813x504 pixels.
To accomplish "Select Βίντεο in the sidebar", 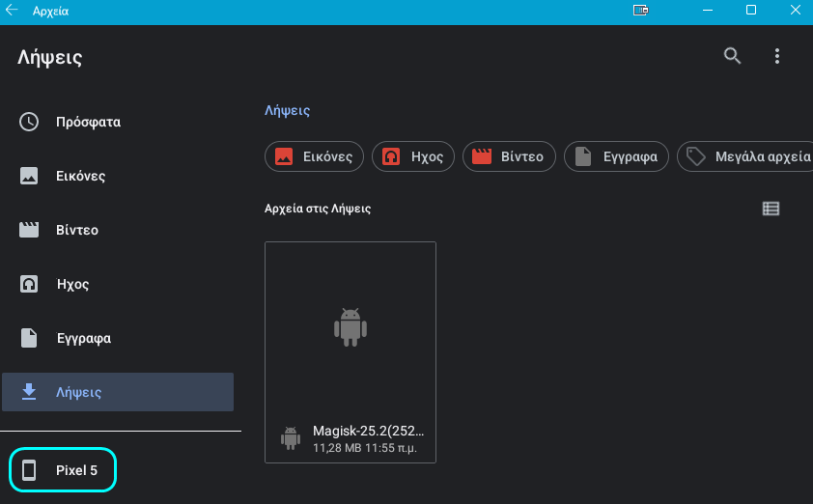I will pos(118,230).
